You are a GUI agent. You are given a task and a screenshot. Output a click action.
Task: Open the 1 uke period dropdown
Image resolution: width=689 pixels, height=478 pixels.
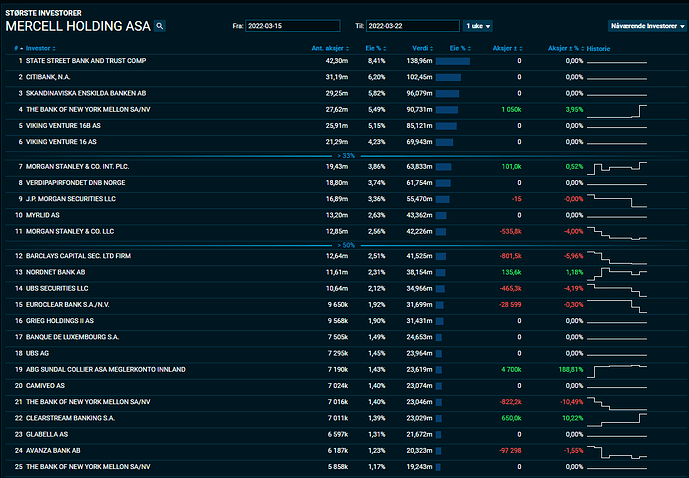pos(478,26)
